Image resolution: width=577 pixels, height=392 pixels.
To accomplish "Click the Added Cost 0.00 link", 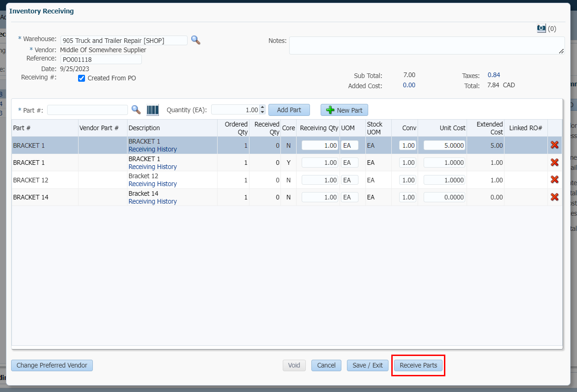I will click(409, 85).
